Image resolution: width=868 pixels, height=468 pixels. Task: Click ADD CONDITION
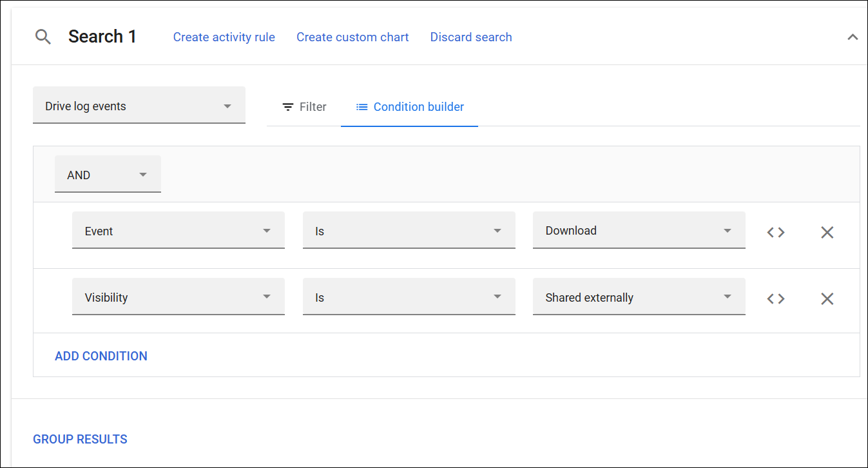[x=101, y=356]
